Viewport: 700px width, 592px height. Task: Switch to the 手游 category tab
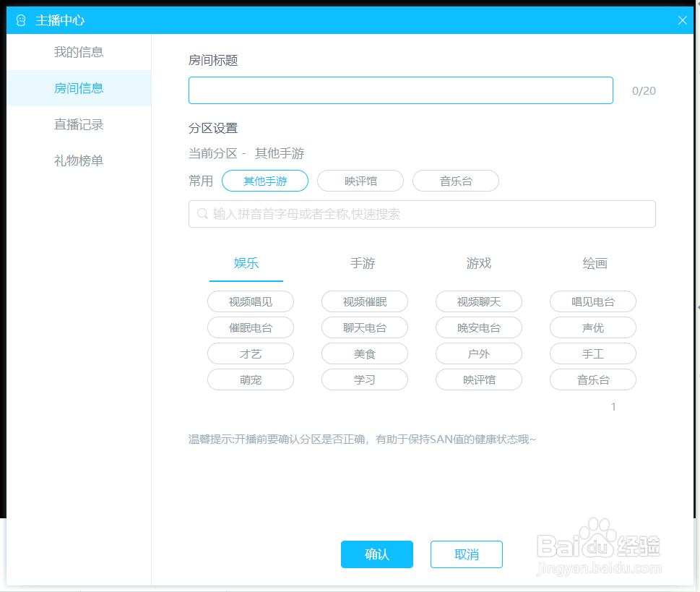tap(363, 264)
